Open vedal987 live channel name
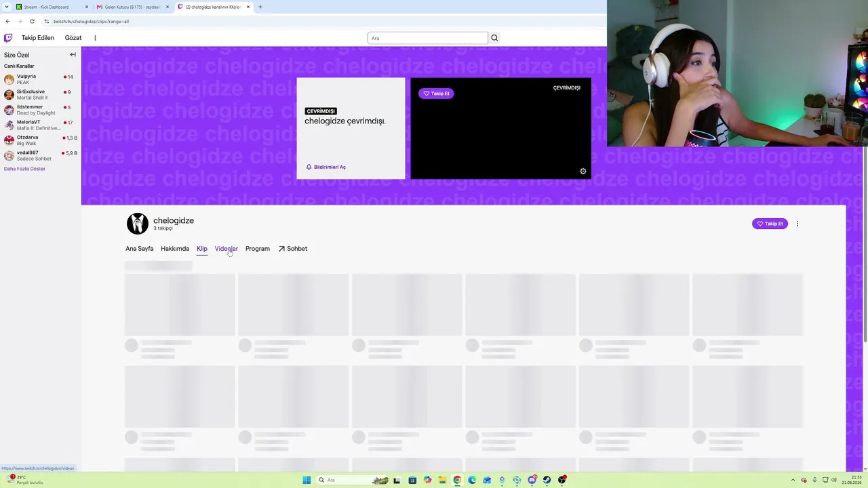This screenshot has width=868, height=488. [28, 152]
